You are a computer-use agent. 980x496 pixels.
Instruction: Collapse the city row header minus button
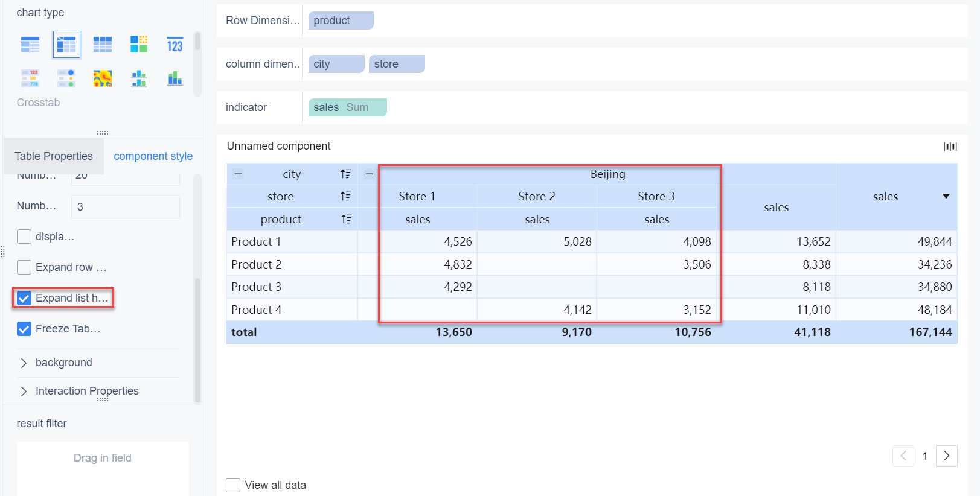pyautogui.click(x=238, y=174)
